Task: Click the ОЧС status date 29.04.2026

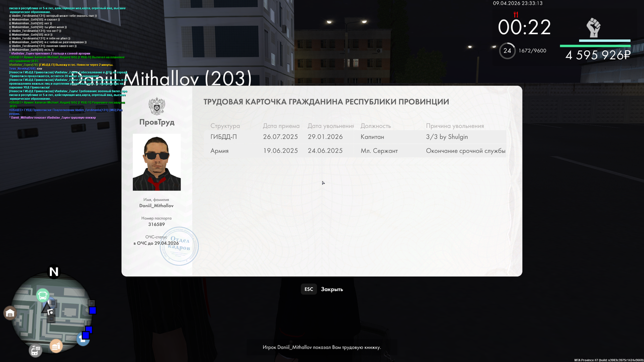Action: pos(156,243)
